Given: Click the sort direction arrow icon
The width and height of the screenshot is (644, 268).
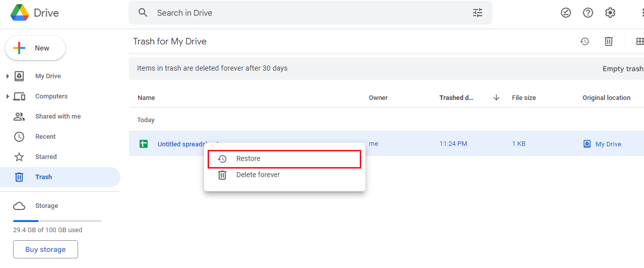Looking at the screenshot, I should pyautogui.click(x=496, y=97).
